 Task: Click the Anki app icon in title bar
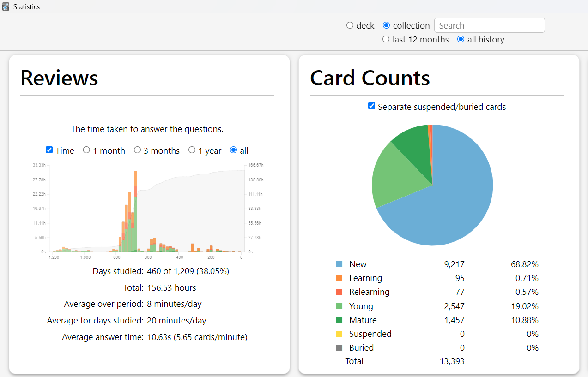click(6, 7)
